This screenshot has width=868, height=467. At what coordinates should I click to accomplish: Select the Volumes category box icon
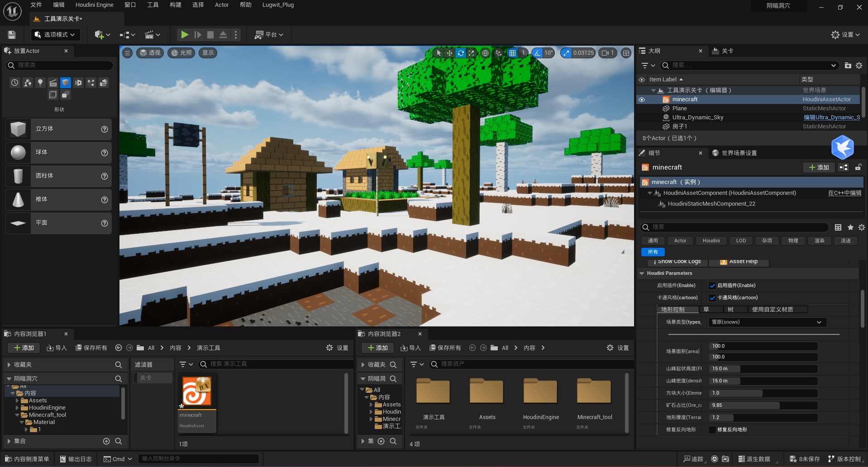pyautogui.click(x=53, y=94)
